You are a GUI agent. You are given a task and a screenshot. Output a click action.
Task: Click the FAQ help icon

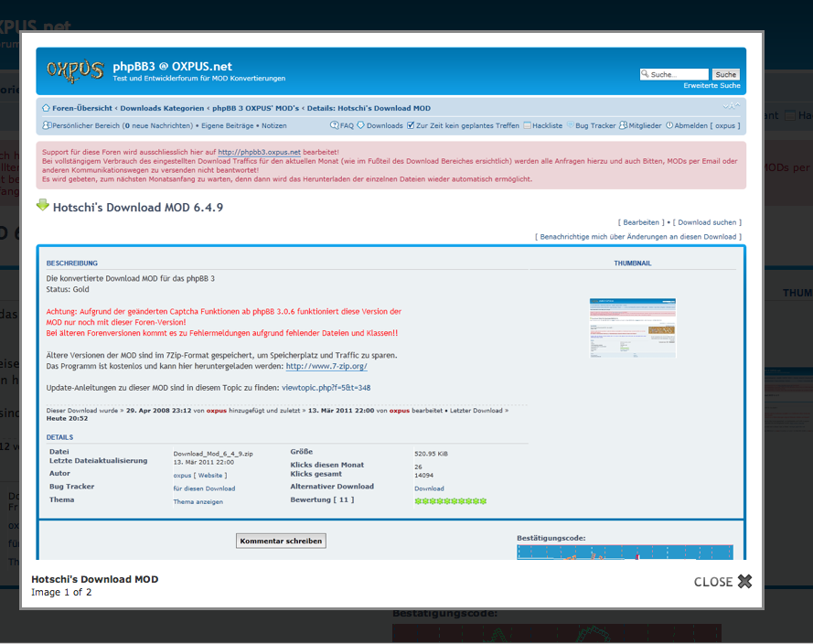coord(335,125)
